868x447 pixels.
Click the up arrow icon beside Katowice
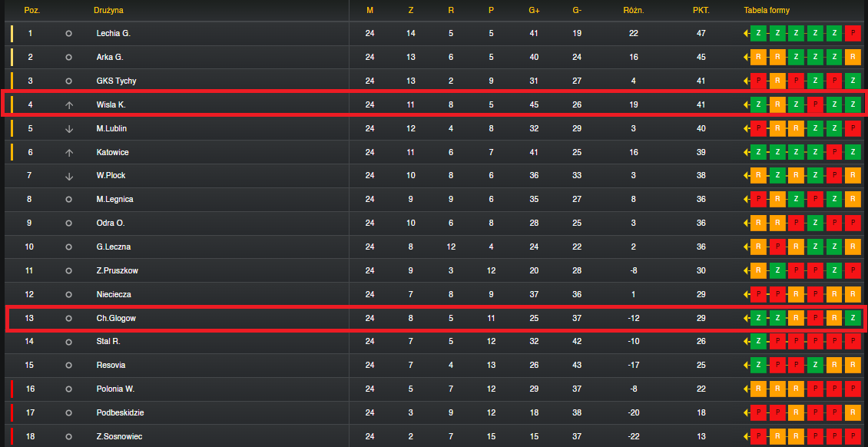(68, 152)
